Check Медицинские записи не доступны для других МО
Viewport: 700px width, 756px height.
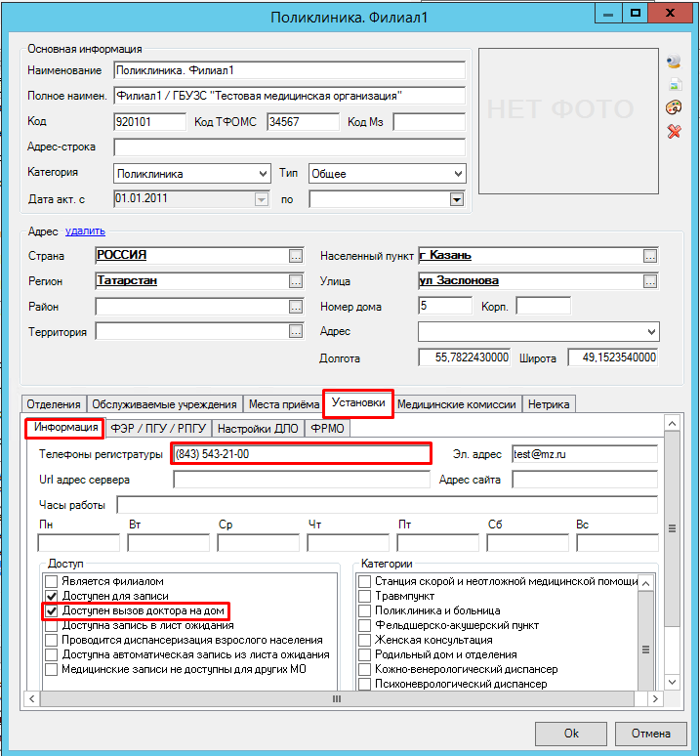click(52, 669)
